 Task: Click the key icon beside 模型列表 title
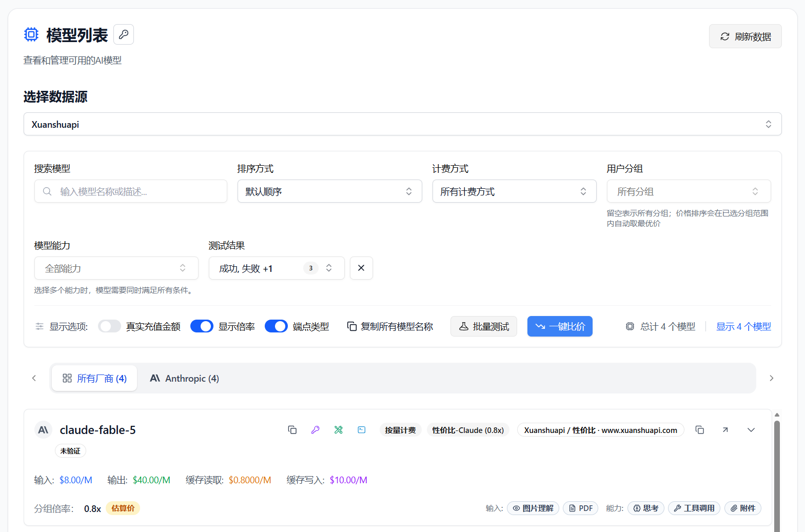[x=124, y=34]
